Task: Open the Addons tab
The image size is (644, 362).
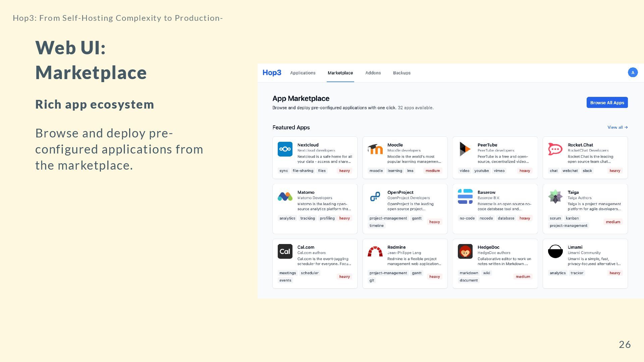Action: tap(373, 73)
